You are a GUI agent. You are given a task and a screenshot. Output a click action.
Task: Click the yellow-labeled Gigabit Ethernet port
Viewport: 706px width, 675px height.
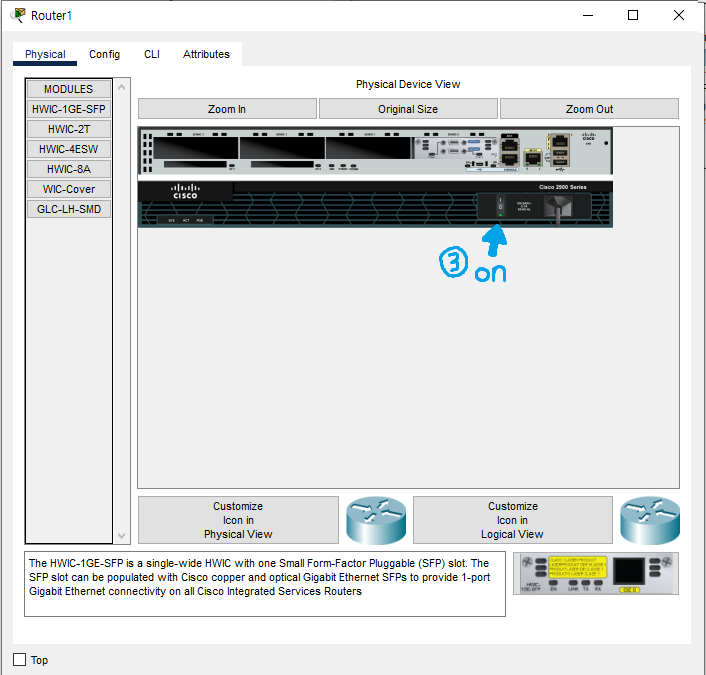coord(534,158)
